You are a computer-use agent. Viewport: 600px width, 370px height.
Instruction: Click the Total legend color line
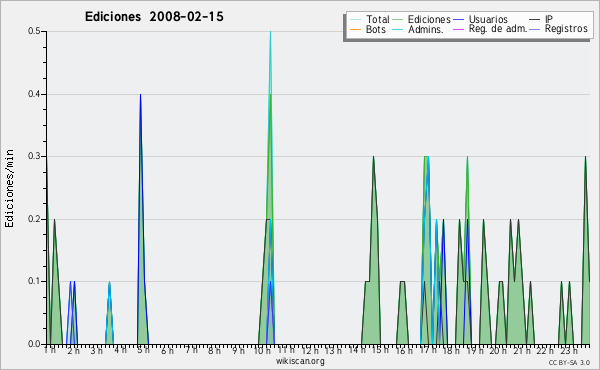355,20
